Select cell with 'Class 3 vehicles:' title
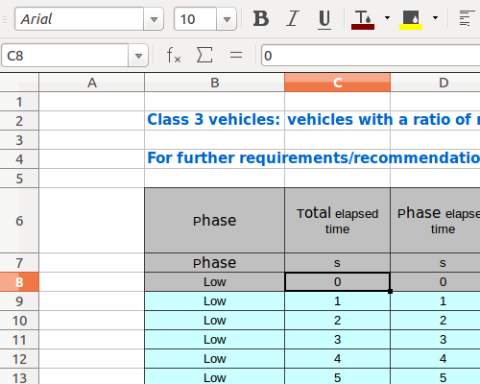Screen dimensions: 480x384 point(215,121)
